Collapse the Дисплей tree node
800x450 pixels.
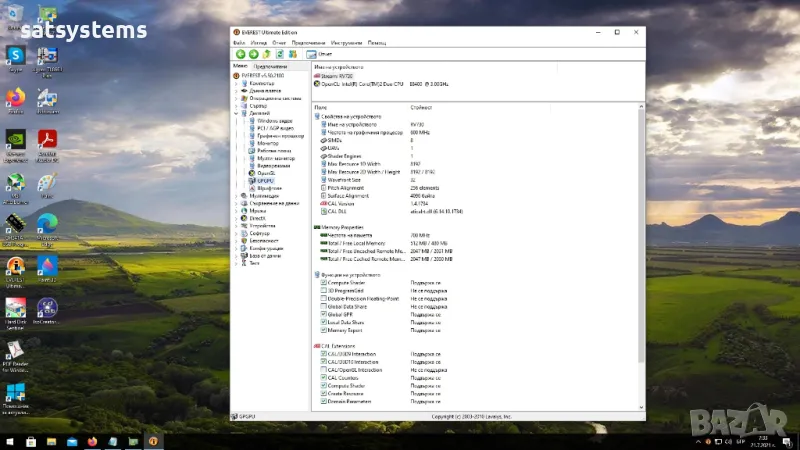237,113
